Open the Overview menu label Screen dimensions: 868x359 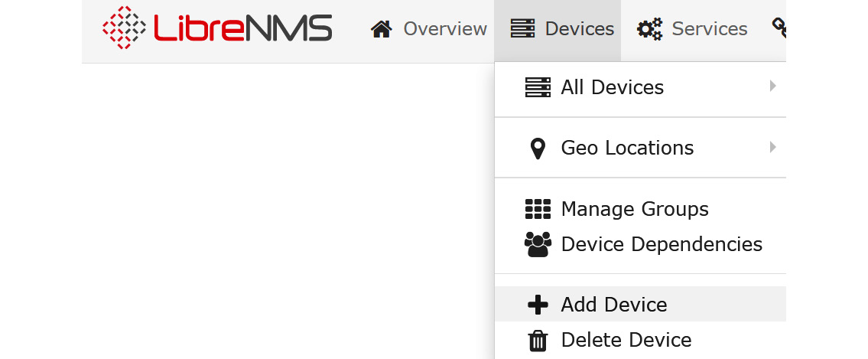pyautogui.click(x=445, y=29)
